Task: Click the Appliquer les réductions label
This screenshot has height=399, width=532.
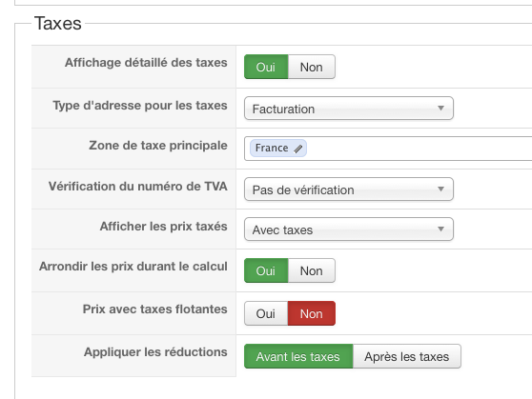Action: click(x=155, y=352)
